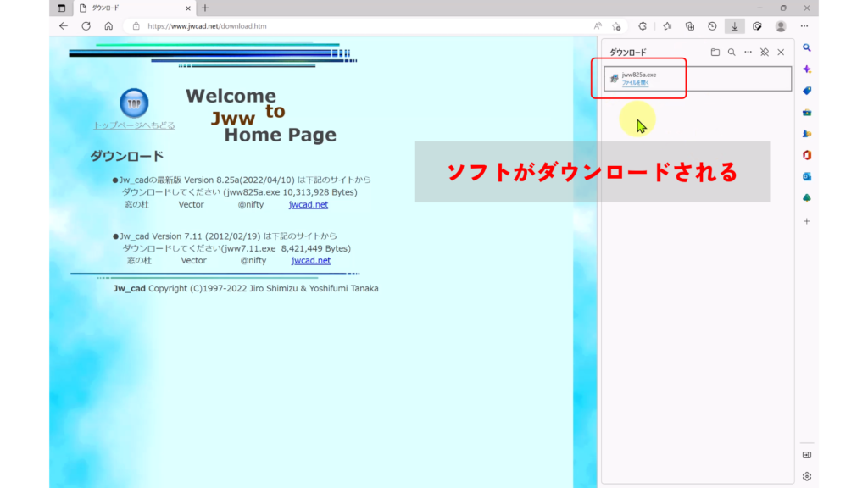Add a sidebar app with plus

[x=807, y=221]
